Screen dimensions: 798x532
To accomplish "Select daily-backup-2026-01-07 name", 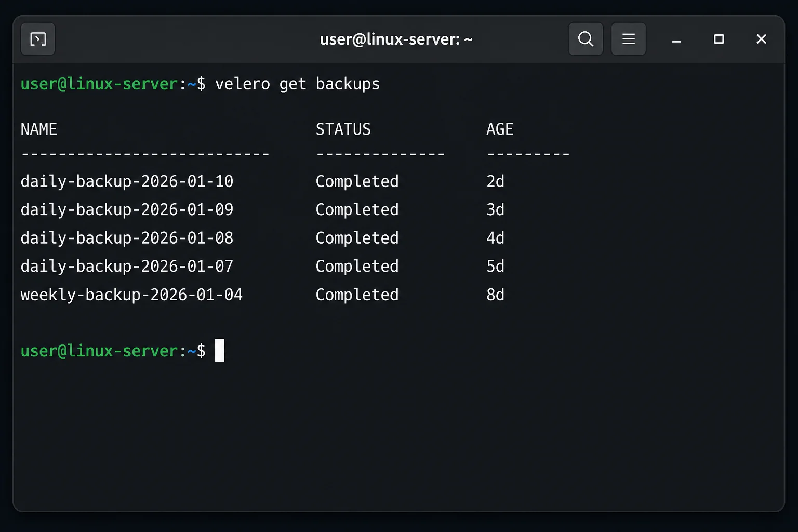I will pyautogui.click(x=127, y=267).
